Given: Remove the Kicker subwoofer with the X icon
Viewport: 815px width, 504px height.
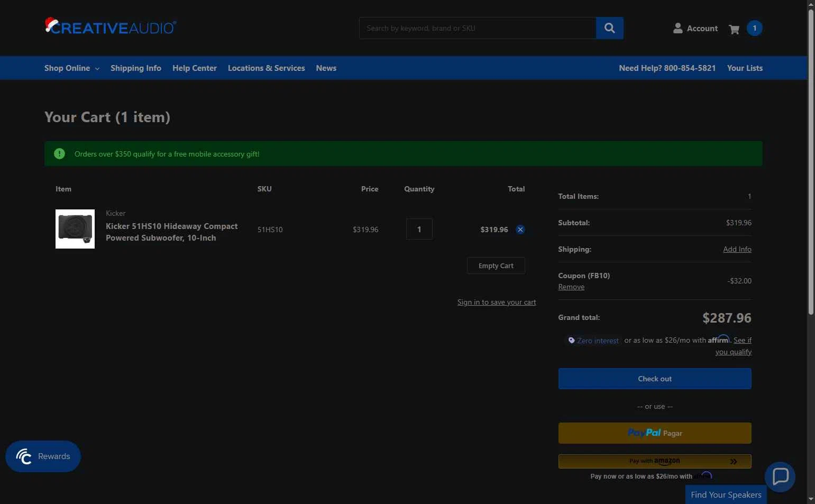Looking at the screenshot, I should pyautogui.click(x=520, y=230).
